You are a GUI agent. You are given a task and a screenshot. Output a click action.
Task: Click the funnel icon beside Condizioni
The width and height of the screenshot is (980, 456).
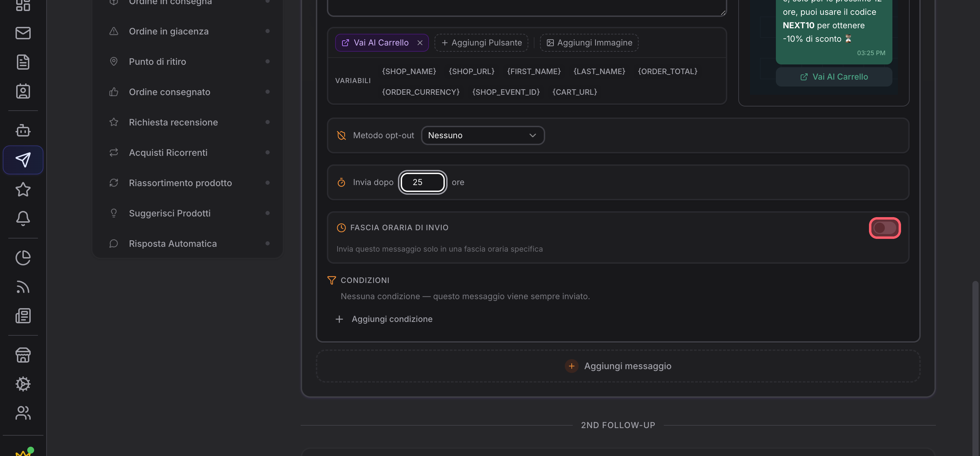tap(331, 280)
